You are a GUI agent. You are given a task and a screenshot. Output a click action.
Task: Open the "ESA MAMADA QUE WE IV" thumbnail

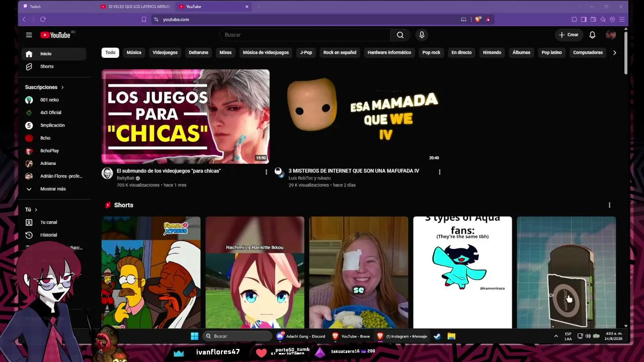pyautogui.click(x=359, y=117)
